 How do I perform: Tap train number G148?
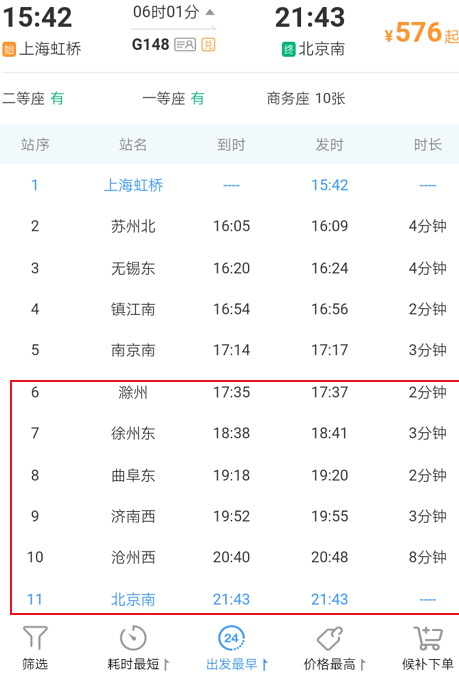pos(151,44)
